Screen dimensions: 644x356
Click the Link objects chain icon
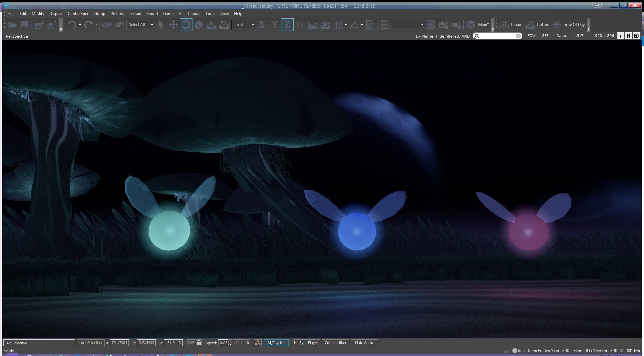107,25
